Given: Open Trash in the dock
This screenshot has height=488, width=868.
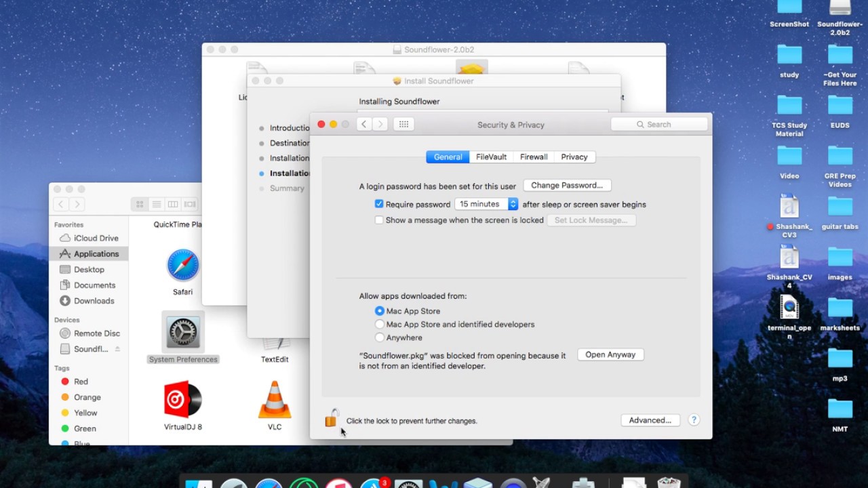Looking at the screenshot, I should [669, 483].
